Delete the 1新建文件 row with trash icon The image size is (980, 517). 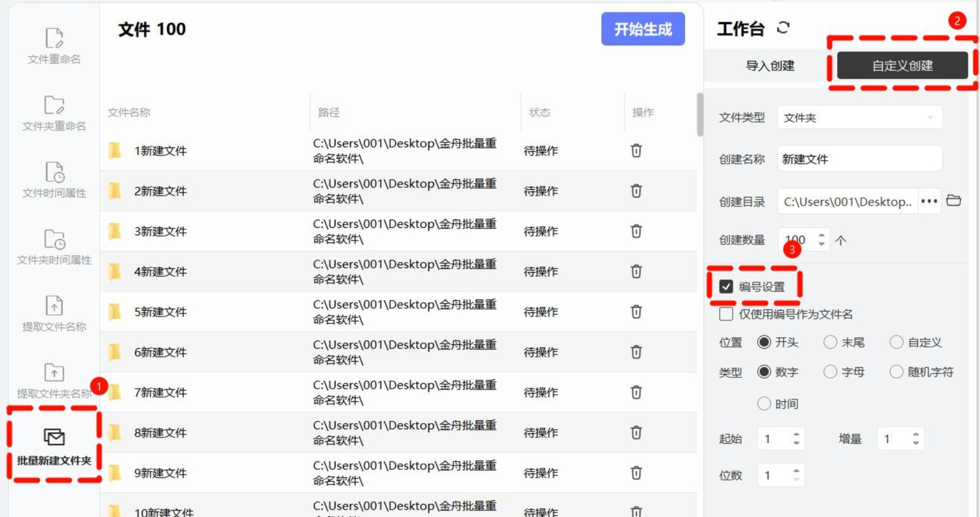click(x=636, y=151)
